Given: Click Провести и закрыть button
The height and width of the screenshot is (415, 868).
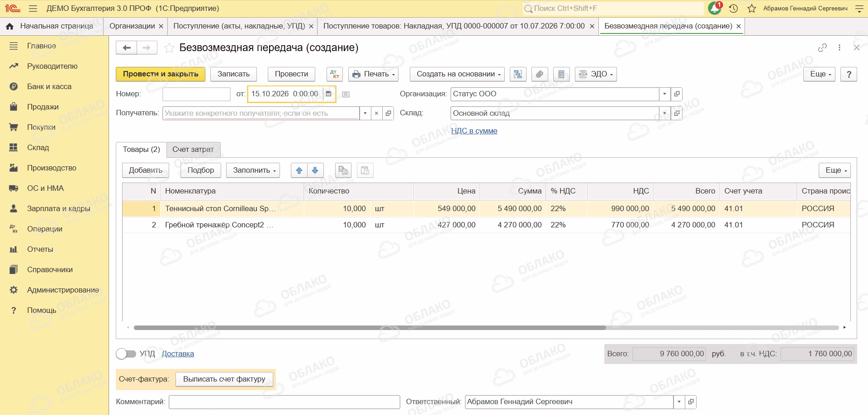Looking at the screenshot, I should [x=161, y=74].
